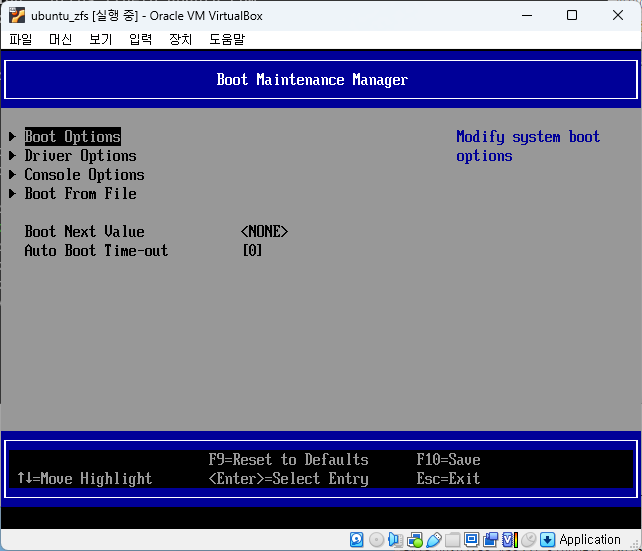Click the keyboard capture arrow indicator
642x551 pixels.
pos(547,539)
